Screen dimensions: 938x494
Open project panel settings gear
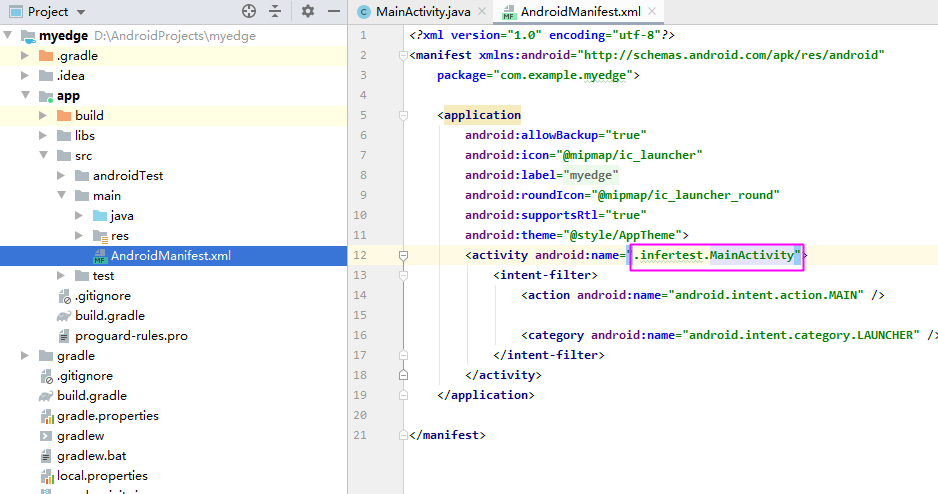click(307, 11)
